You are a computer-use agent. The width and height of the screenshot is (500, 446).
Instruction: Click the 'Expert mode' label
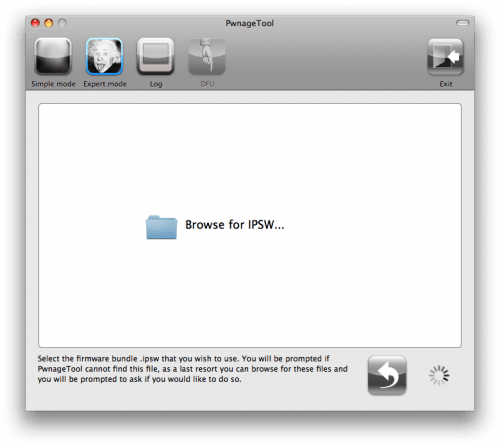(x=105, y=84)
